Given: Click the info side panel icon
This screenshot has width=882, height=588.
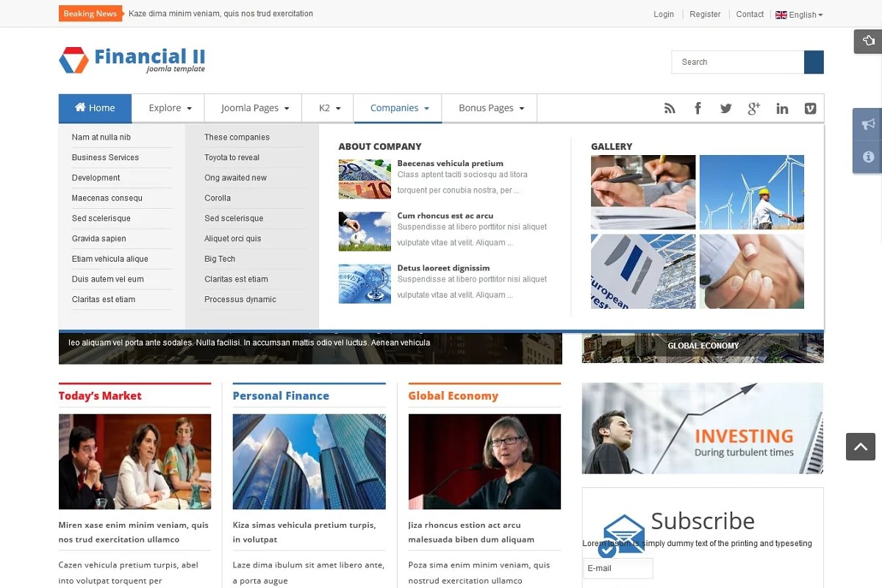Looking at the screenshot, I should 868,157.
